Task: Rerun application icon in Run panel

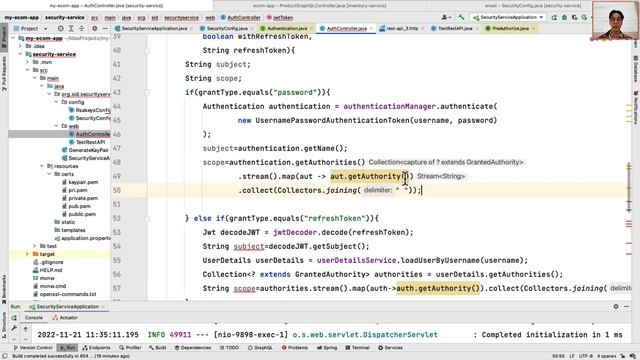Action: click(x=14, y=318)
